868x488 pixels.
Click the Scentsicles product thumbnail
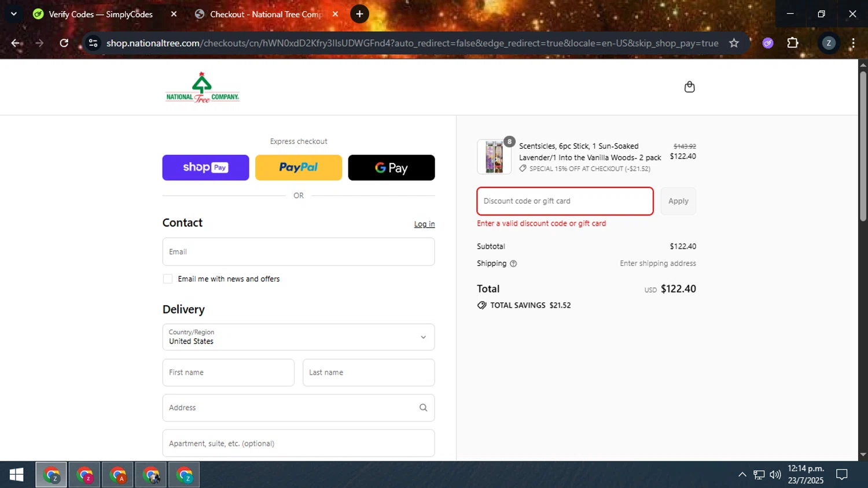tap(494, 157)
